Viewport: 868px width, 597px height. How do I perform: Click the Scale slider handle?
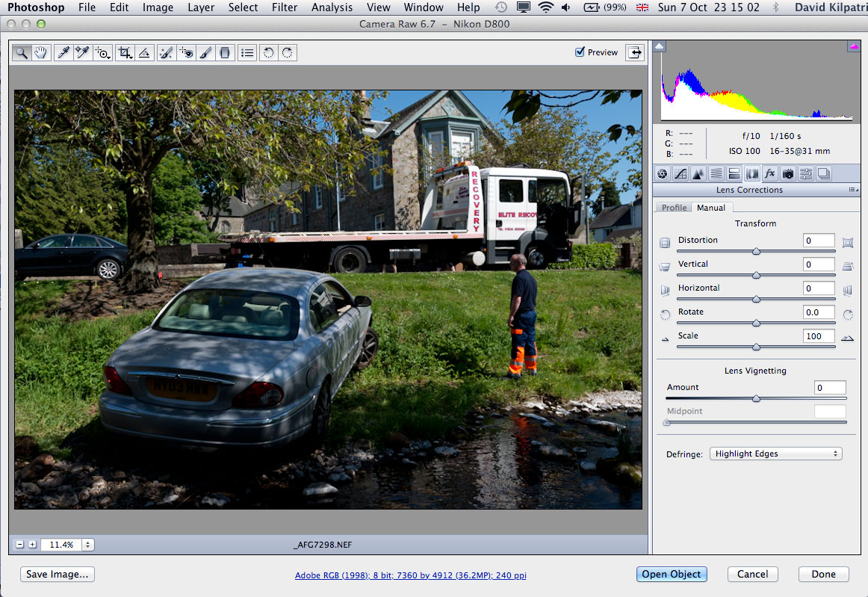coord(756,347)
